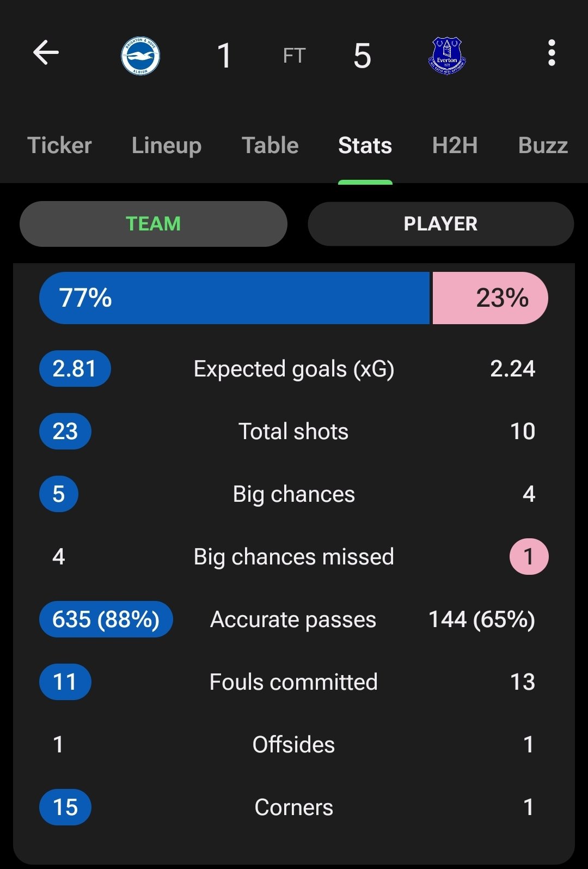
Task: Tap the back arrow icon
Action: click(x=46, y=53)
